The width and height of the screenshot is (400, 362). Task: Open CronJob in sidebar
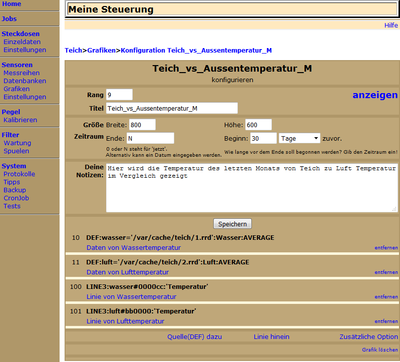(x=16, y=198)
